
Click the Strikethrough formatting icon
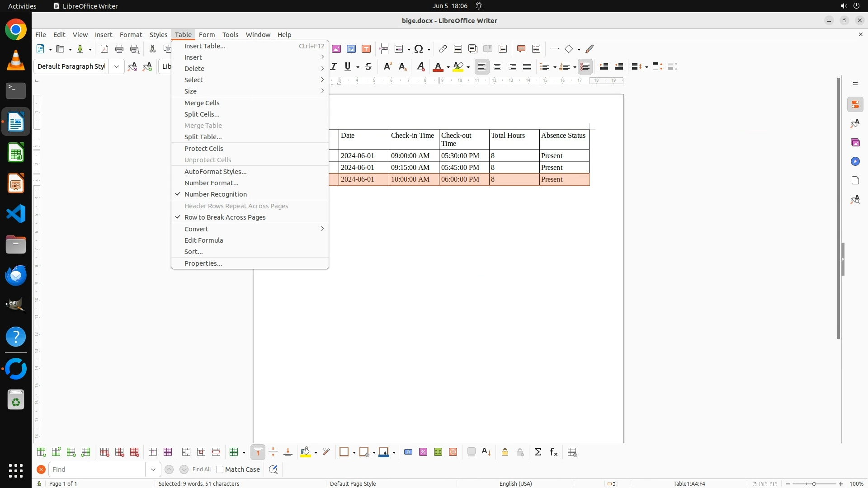(x=368, y=66)
